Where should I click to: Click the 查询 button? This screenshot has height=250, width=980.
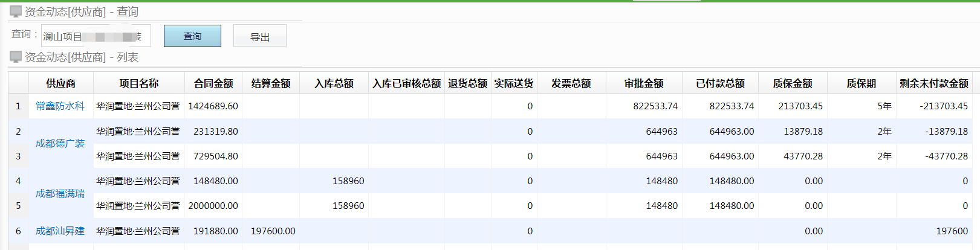point(192,36)
